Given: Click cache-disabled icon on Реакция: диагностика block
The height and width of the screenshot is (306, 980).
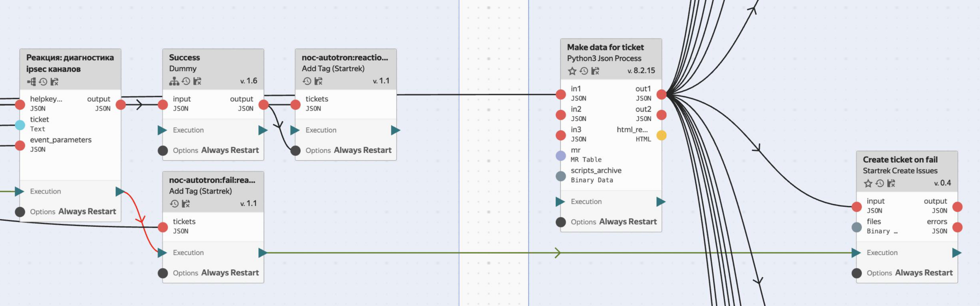Looking at the screenshot, I should tap(54, 82).
